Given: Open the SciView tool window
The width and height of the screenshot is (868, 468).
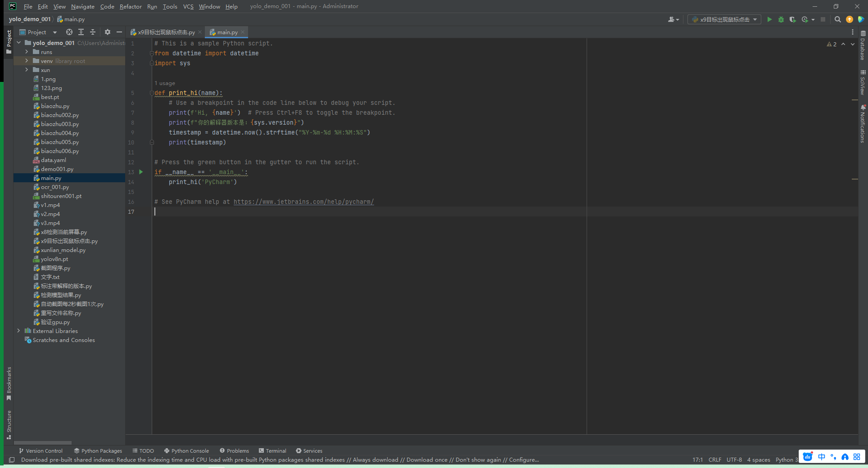Looking at the screenshot, I should point(863,82).
